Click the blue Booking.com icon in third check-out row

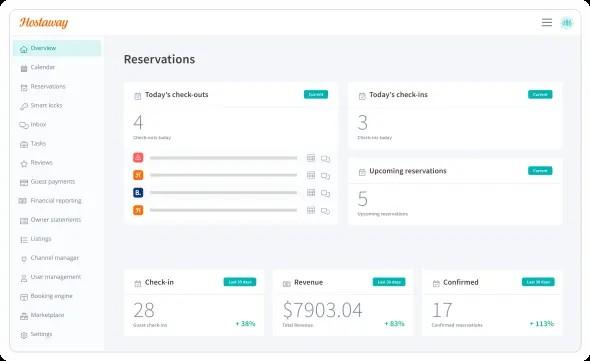tap(138, 192)
